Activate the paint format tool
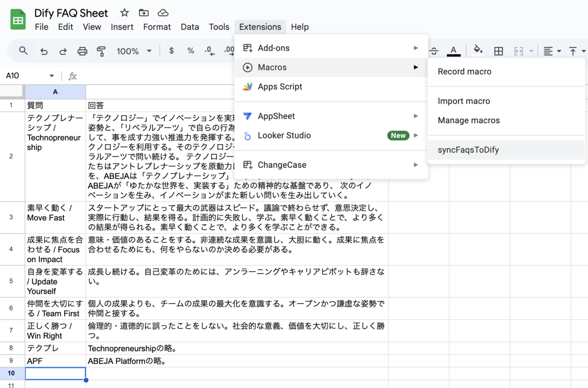 (x=101, y=51)
